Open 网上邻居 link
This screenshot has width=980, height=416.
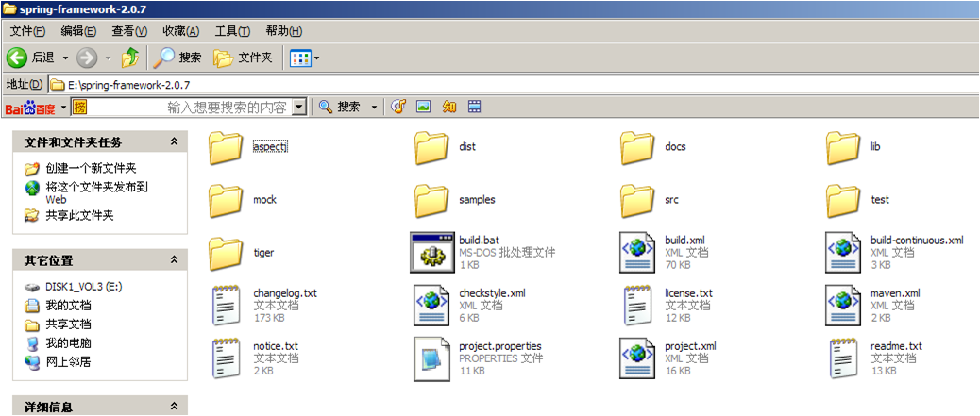[x=68, y=362]
